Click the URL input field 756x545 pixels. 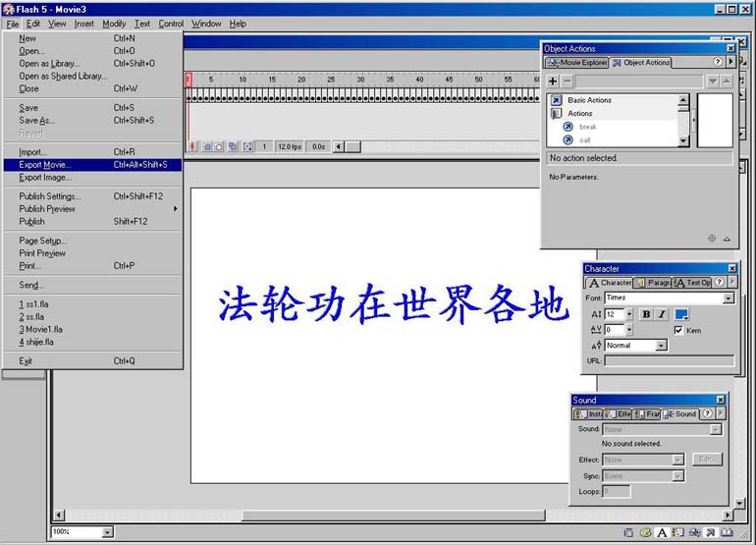click(669, 361)
